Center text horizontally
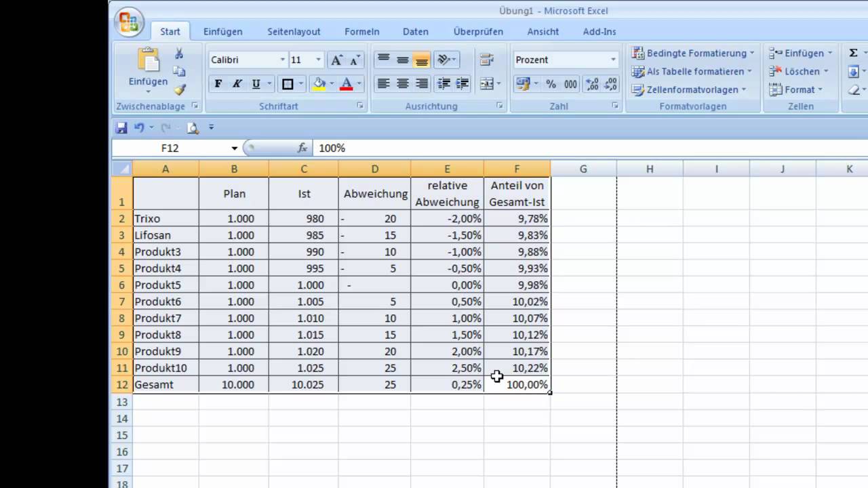The image size is (868, 488). coord(403,84)
